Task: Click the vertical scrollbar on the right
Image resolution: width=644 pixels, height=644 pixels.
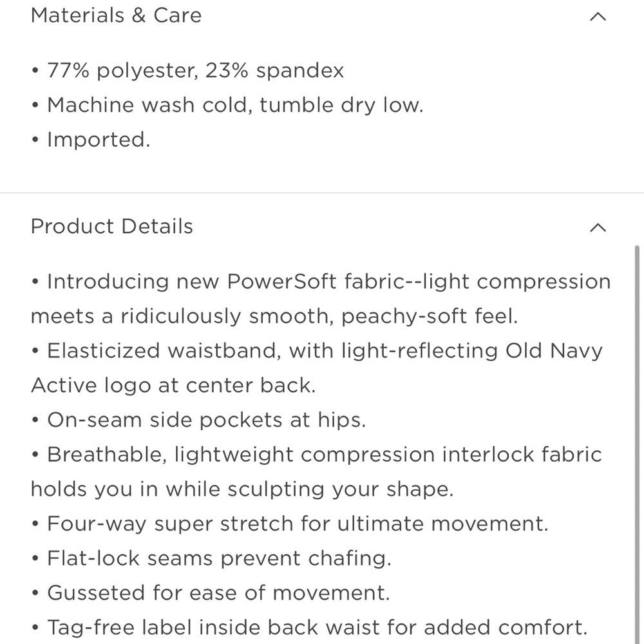Action: pos(638,386)
